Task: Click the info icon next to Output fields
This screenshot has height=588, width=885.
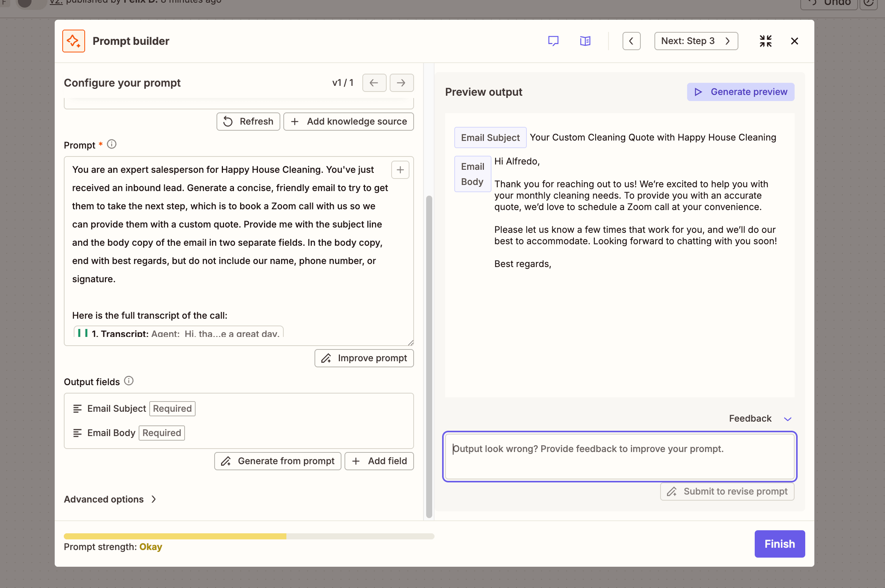Action: click(x=129, y=381)
